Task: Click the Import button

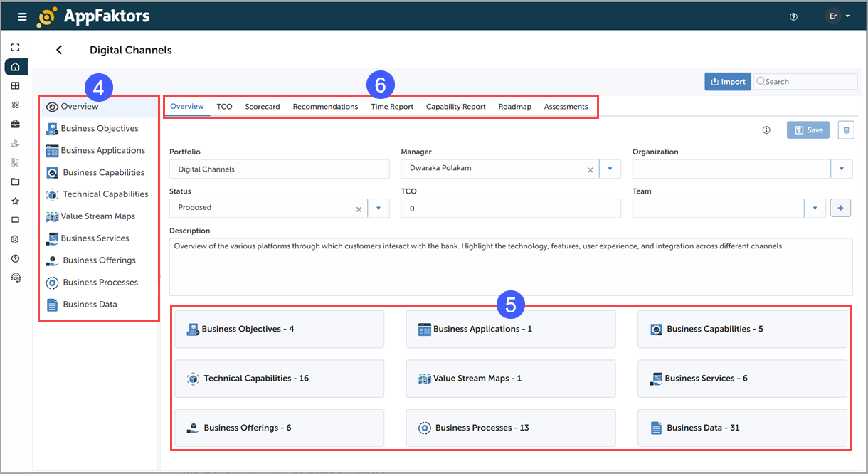Action: (727, 82)
